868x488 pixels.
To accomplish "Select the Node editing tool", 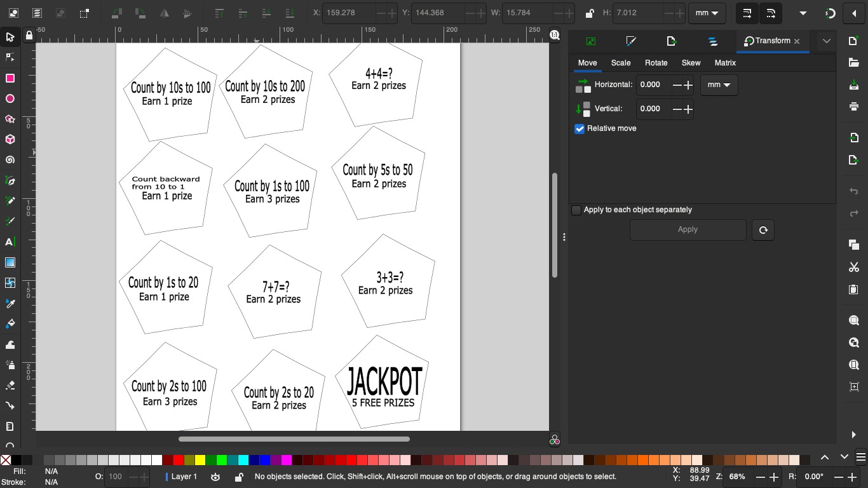I will (10, 57).
